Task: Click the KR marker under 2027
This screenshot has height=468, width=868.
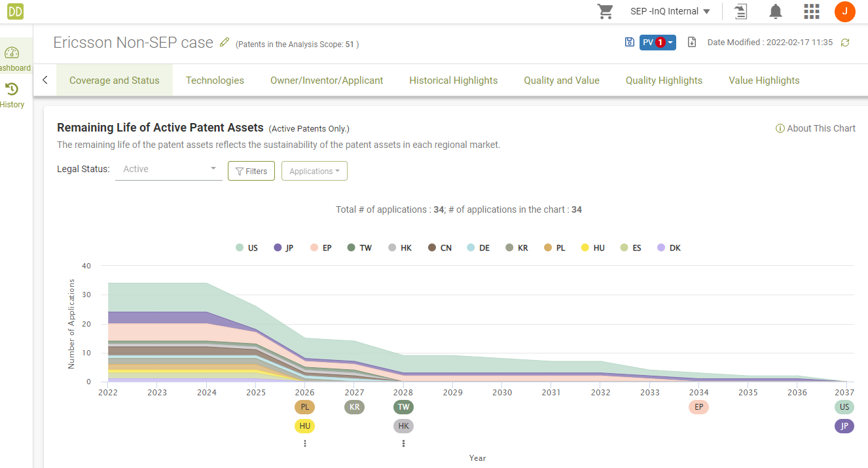Action: click(x=354, y=407)
